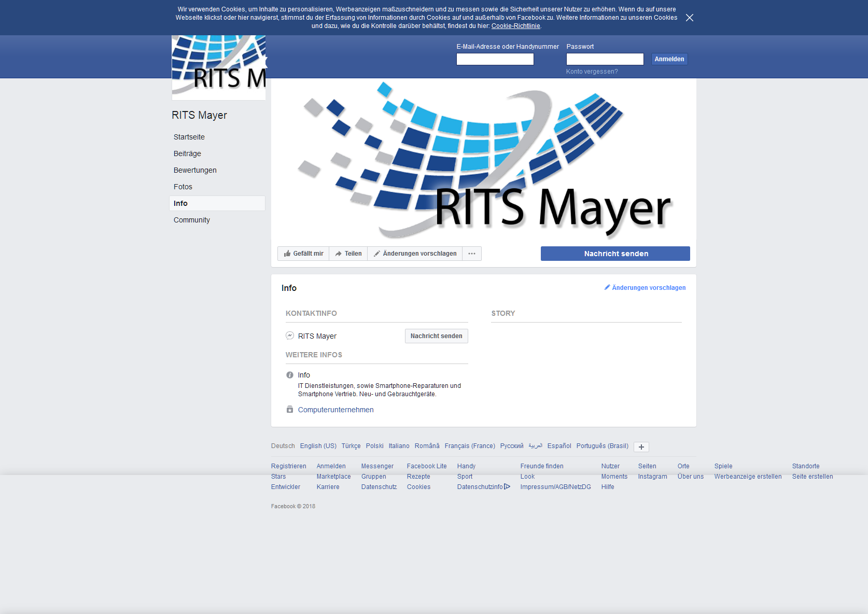Click RITS Mayer contact name
Image resolution: width=868 pixels, height=614 pixels.
point(317,336)
